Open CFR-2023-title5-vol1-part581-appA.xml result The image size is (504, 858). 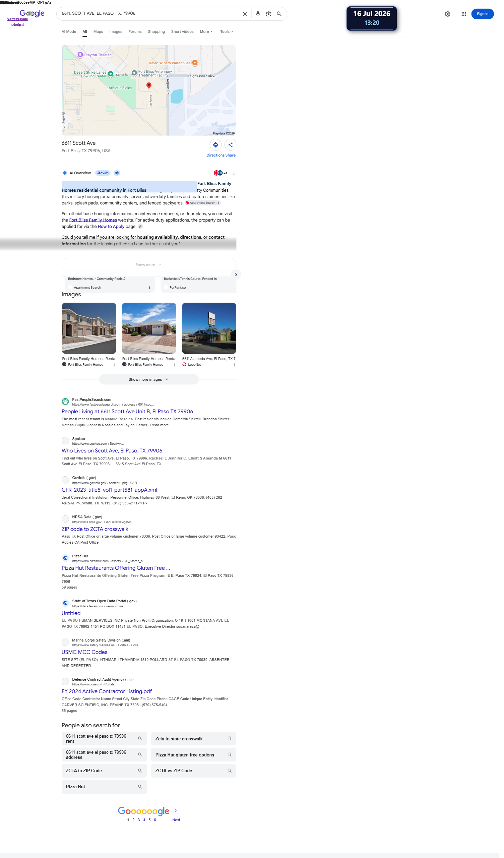pyautogui.click(x=110, y=494)
